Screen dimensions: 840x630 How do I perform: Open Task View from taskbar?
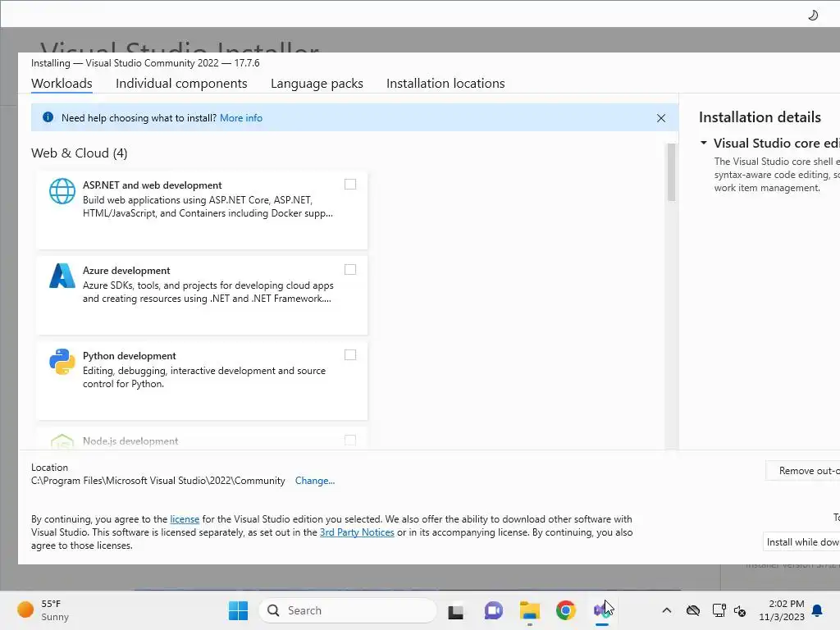click(x=455, y=611)
